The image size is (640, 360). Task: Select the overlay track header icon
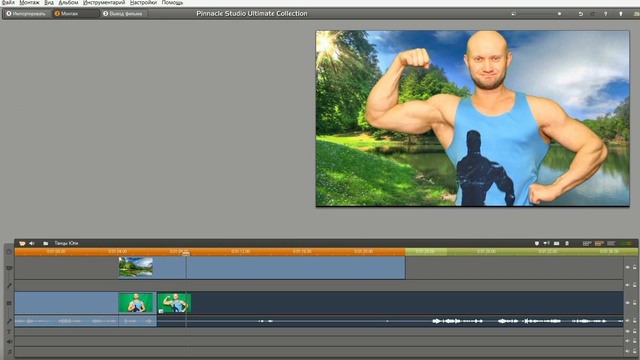pos(9,303)
